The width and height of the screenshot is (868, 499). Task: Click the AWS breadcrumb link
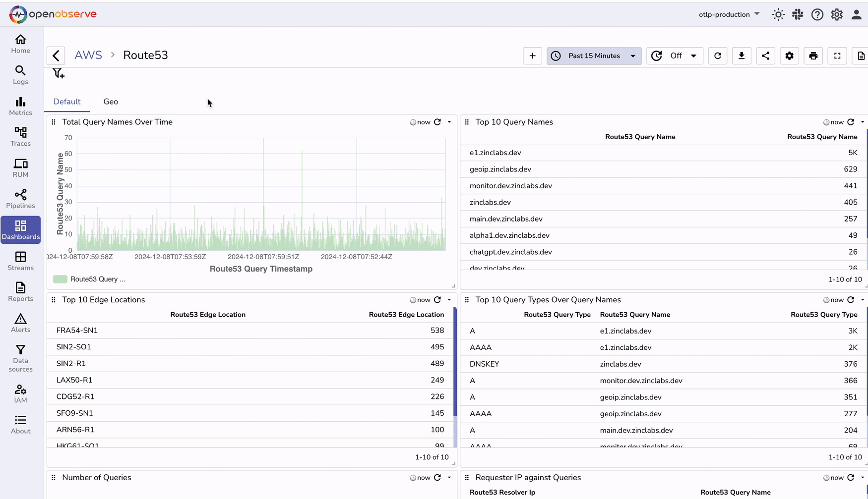[88, 55]
